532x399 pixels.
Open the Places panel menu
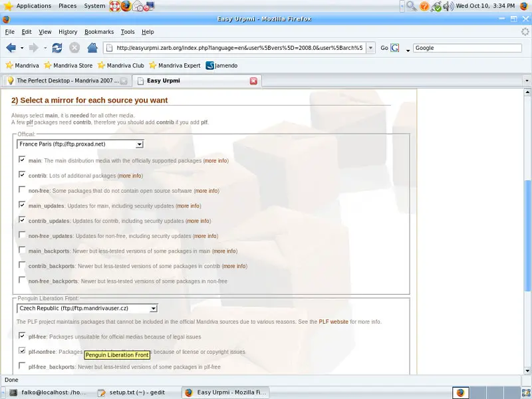(68, 6)
